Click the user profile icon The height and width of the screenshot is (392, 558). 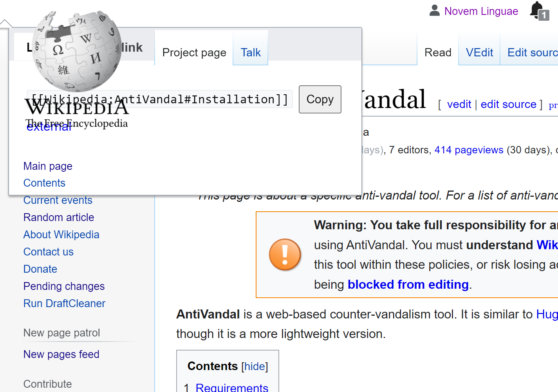(x=434, y=11)
